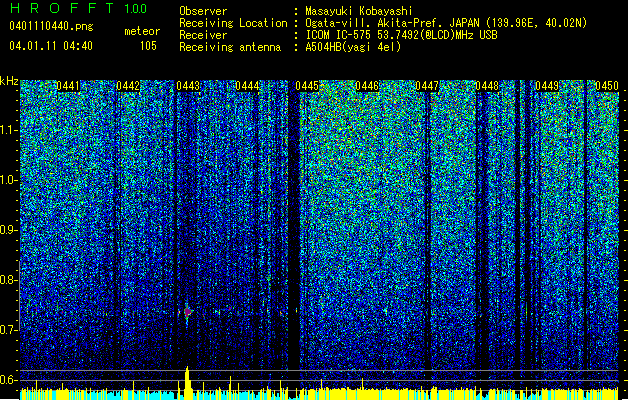Click the 0441 time marker
Viewport: 629px width, 400px height.
click(68, 86)
